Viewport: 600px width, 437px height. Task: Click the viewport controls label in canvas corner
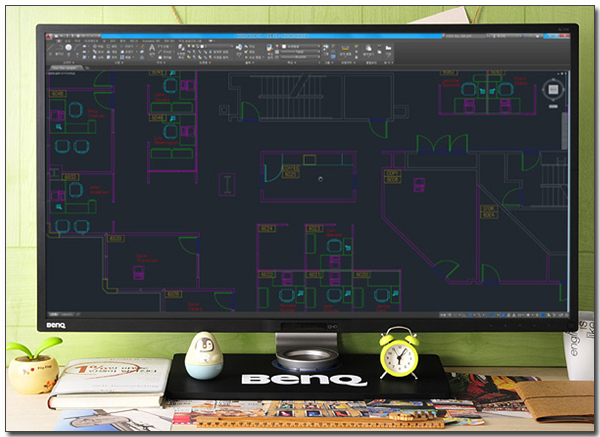[61, 73]
